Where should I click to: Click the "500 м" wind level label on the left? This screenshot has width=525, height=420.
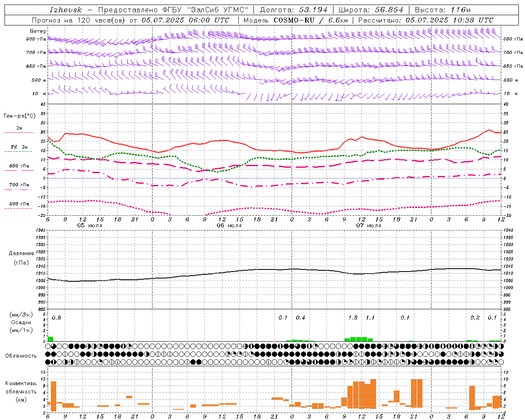pyautogui.click(x=39, y=80)
